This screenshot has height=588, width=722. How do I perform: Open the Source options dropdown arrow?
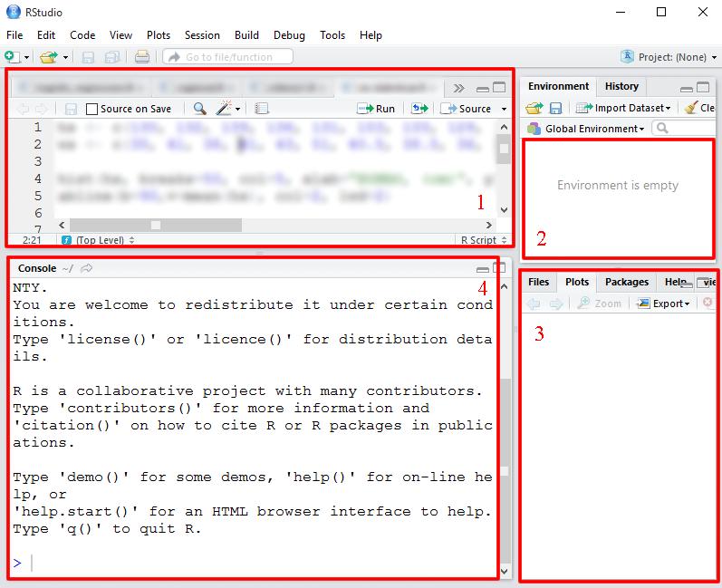click(504, 109)
